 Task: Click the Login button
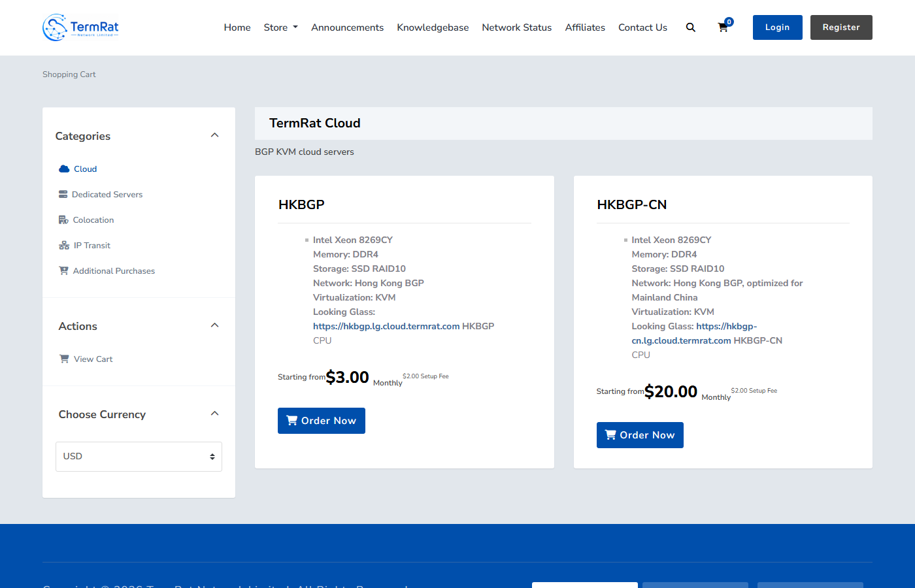tap(778, 27)
